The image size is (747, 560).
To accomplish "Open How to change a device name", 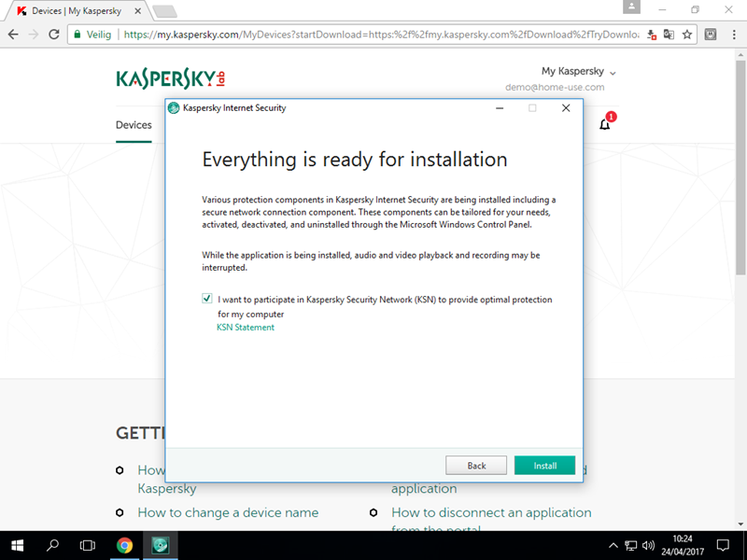I will 228,512.
